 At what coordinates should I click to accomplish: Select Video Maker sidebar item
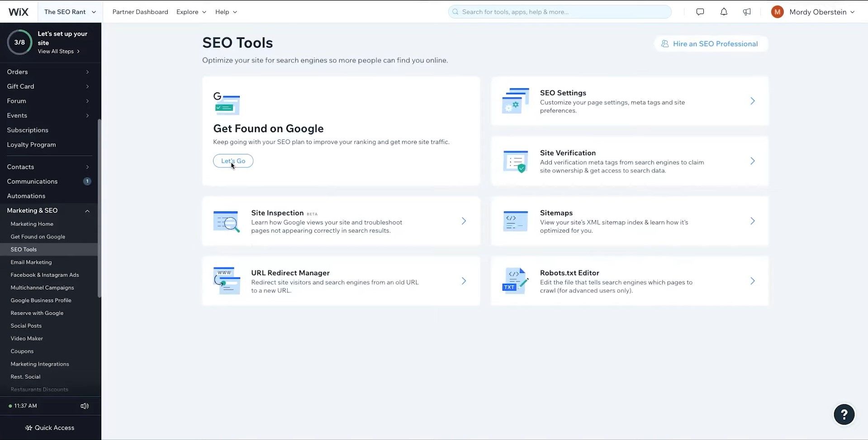pos(27,338)
